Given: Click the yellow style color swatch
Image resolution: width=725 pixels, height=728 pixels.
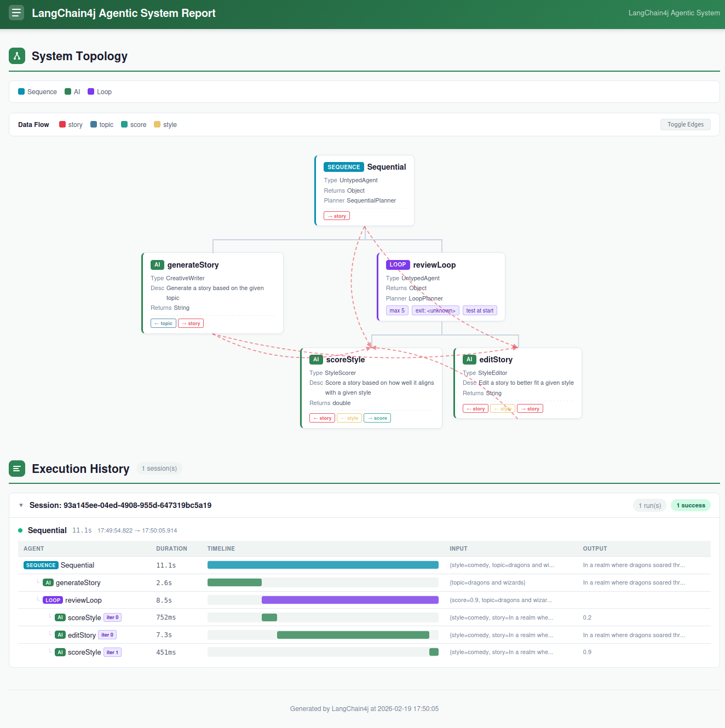Looking at the screenshot, I should (x=157, y=125).
